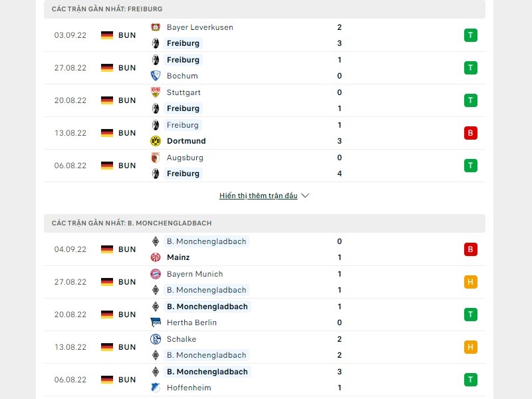Click the Hertha Berlin club logo
This screenshot has width=532, height=399.
coord(156,323)
